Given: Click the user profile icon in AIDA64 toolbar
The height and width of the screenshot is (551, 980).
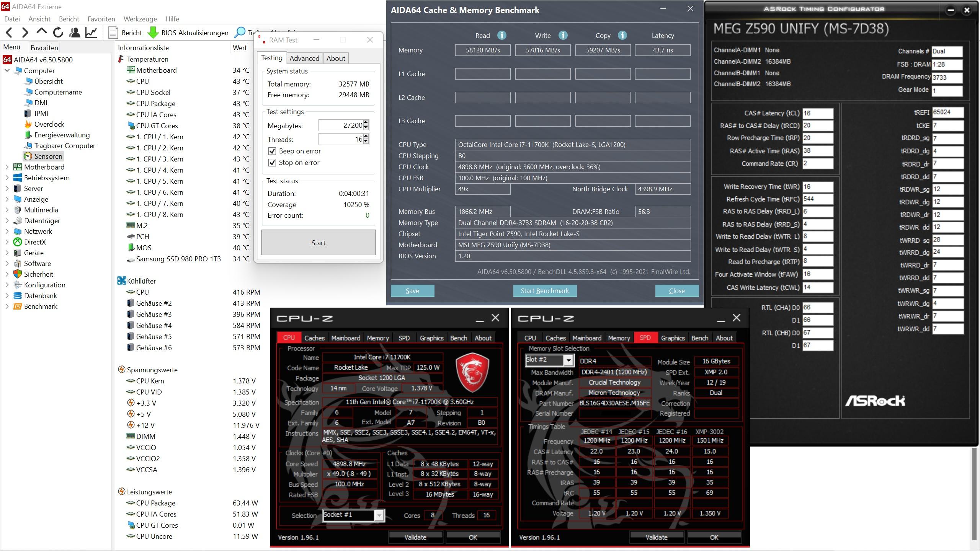Looking at the screenshot, I should pyautogui.click(x=75, y=33).
